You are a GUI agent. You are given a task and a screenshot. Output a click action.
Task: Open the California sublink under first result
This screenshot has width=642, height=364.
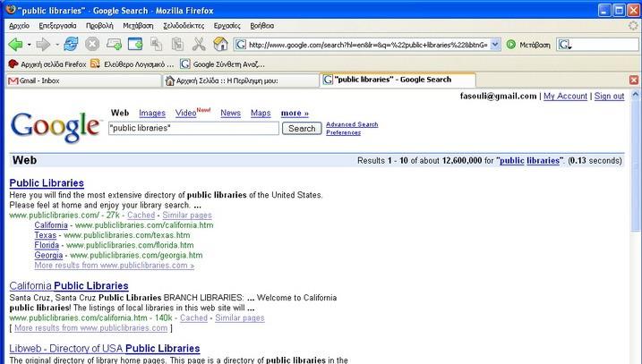(x=51, y=225)
